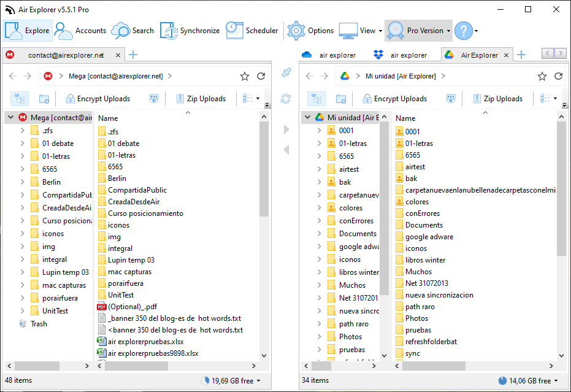
Task: Select the (Optional)_.pdf file
Action: (x=132, y=307)
